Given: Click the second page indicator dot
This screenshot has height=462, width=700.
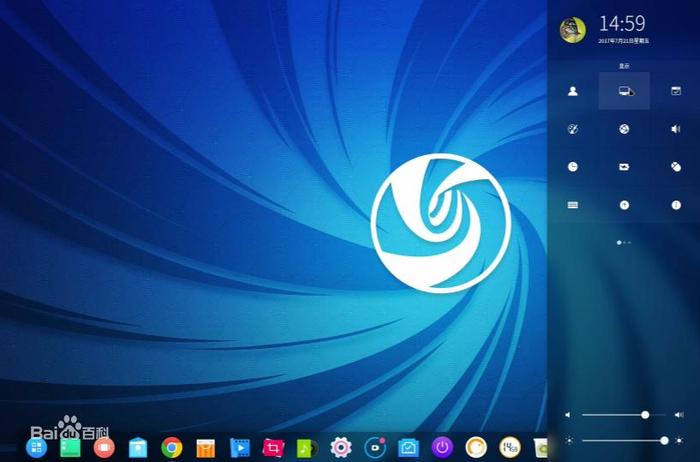Looking at the screenshot, I should click(624, 243).
